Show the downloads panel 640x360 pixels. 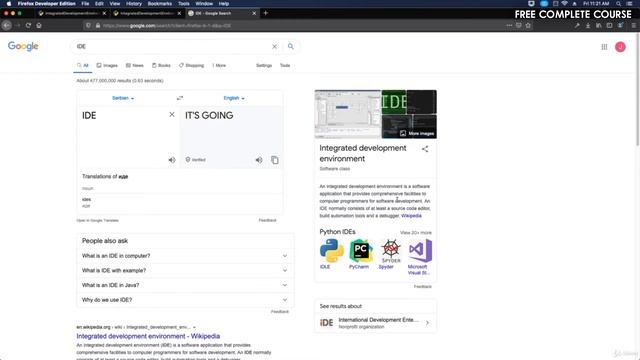click(x=588, y=25)
